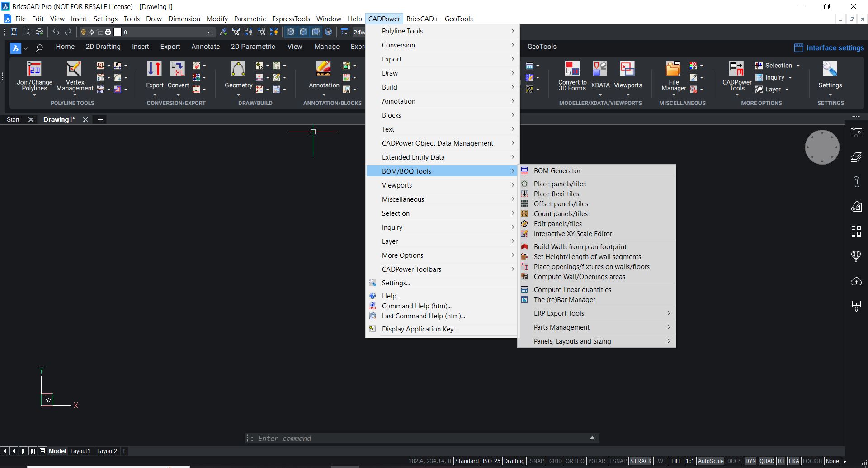Viewport: 868px width, 468px height.
Task: Open the ribbon Settings tool icon
Action: click(x=830, y=69)
